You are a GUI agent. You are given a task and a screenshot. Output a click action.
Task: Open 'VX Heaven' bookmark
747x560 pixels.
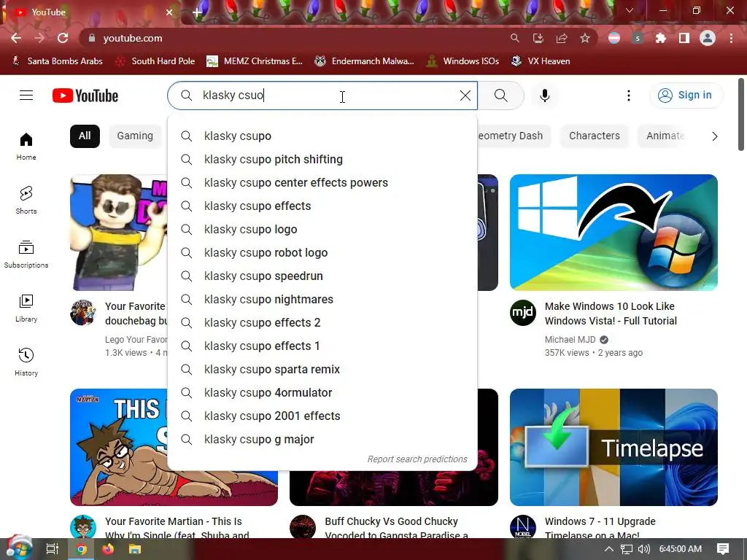tap(541, 61)
